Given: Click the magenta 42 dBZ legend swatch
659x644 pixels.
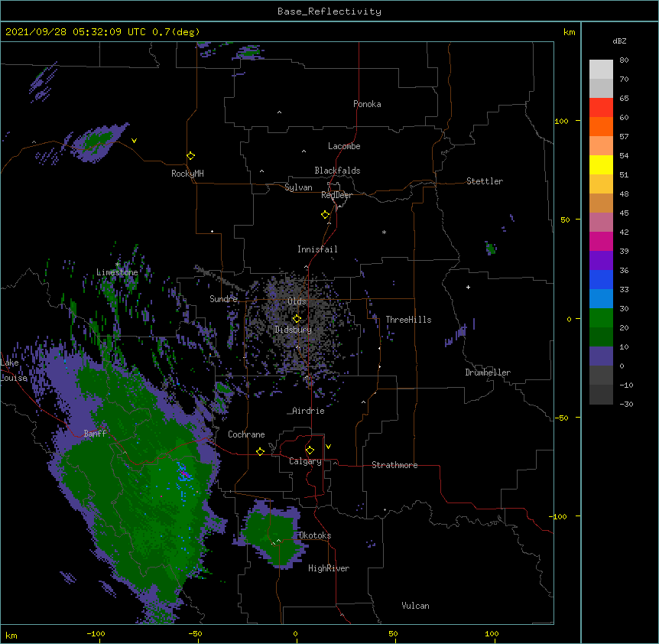Looking at the screenshot, I should click(x=601, y=241).
